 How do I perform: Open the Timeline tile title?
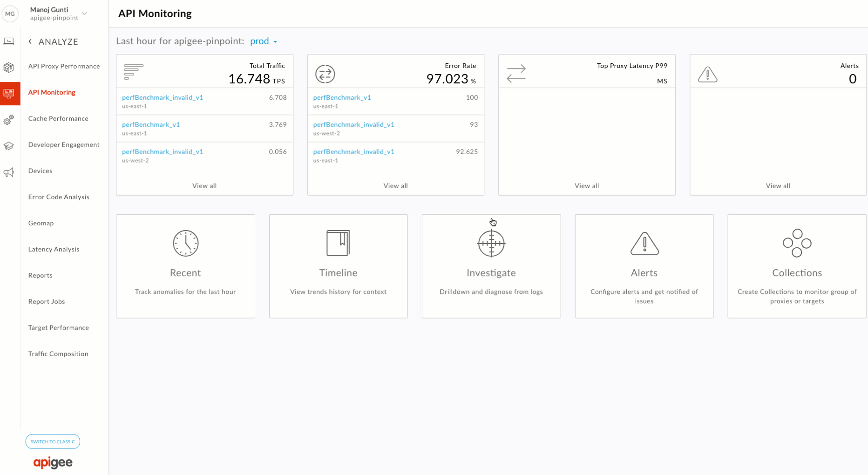coord(339,273)
